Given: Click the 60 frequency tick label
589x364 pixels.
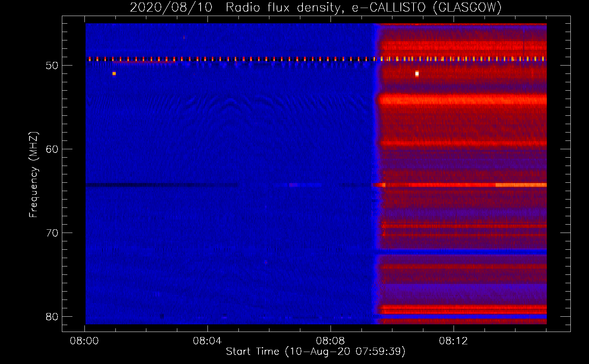Looking at the screenshot, I should [52, 149].
